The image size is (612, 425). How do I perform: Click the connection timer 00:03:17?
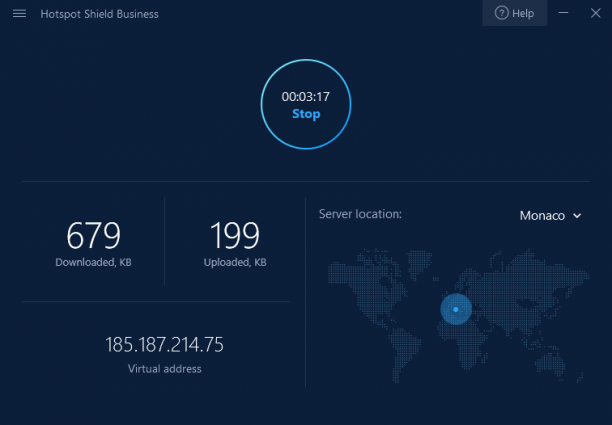[x=306, y=97]
